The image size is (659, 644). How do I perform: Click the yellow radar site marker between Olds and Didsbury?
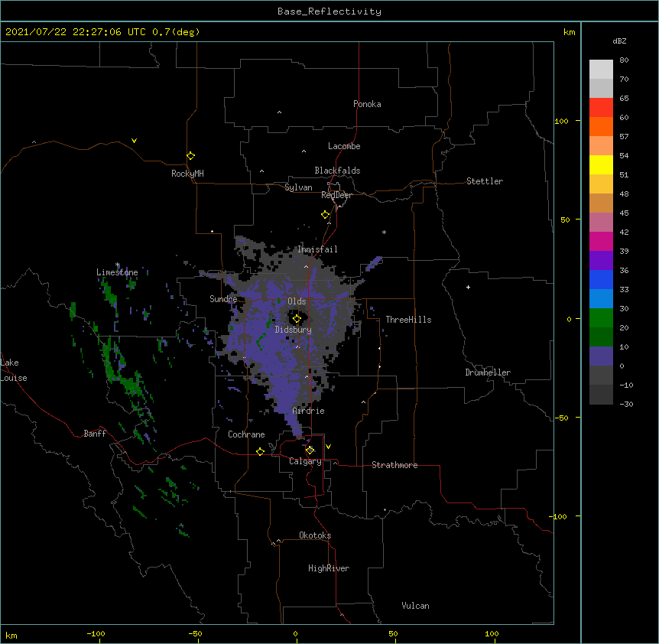(x=297, y=319)
